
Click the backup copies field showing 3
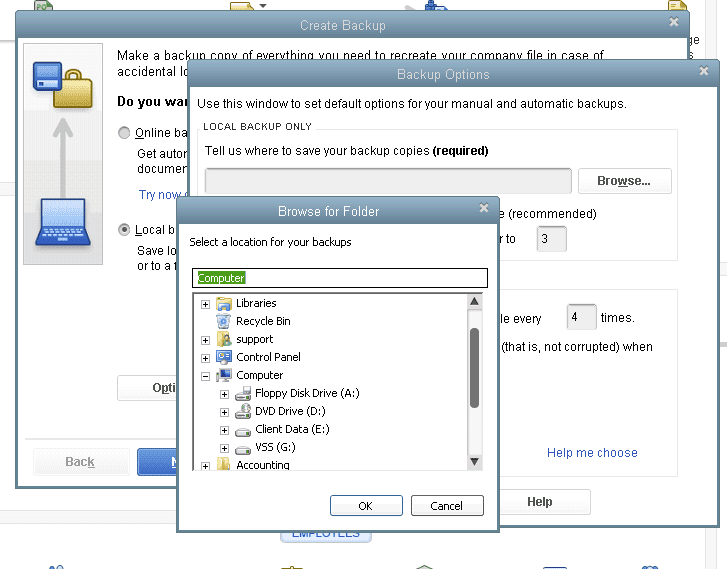(551, 239)
